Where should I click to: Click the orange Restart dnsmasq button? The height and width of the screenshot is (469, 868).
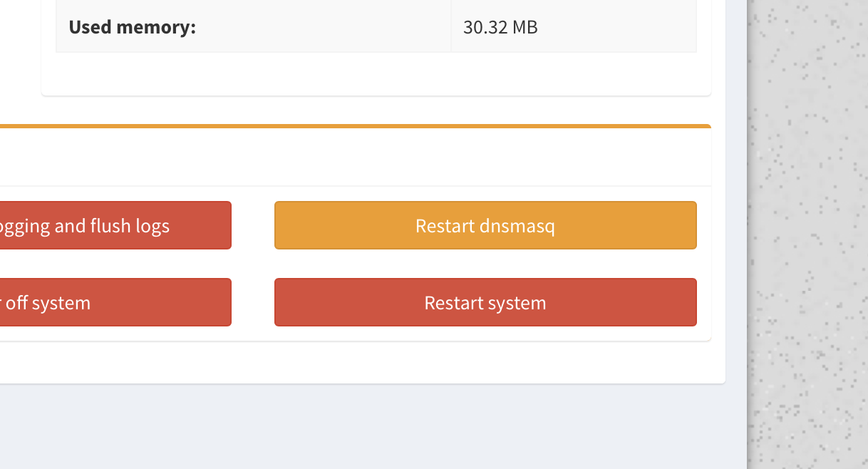point(485,225)
